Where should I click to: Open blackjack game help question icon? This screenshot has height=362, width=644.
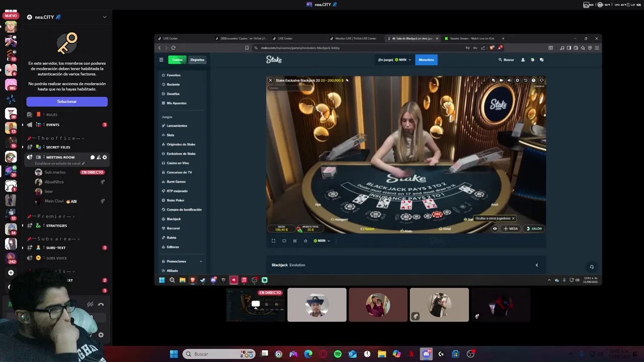tap(533, 80)
